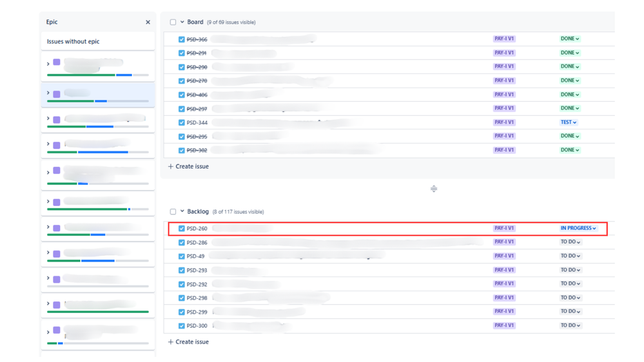Open the TO DO dropdown for PSD-286
Viewport: 644px width, 362px height.
(x=571, y=242)
